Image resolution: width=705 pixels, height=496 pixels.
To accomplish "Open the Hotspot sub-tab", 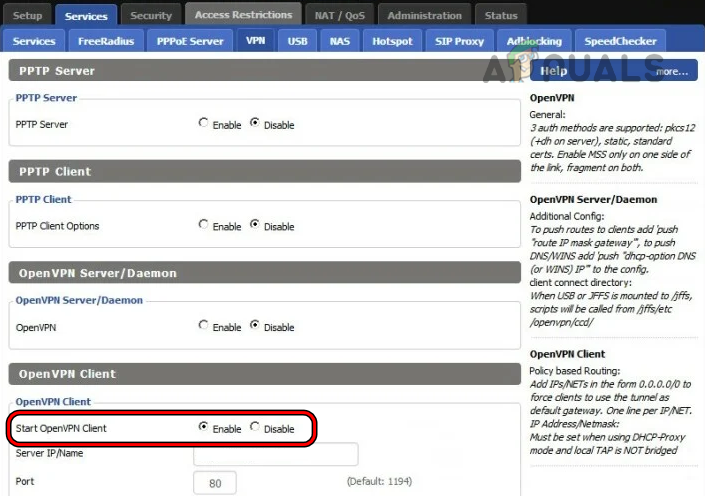I will click(392, 41).
